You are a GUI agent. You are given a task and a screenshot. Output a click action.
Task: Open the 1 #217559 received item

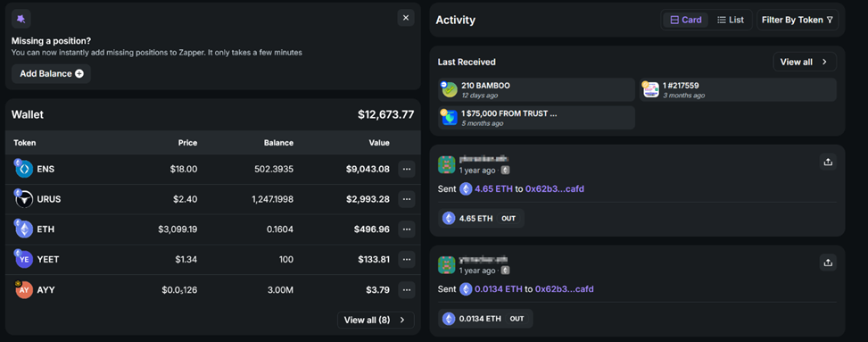[x=738, y=90]
